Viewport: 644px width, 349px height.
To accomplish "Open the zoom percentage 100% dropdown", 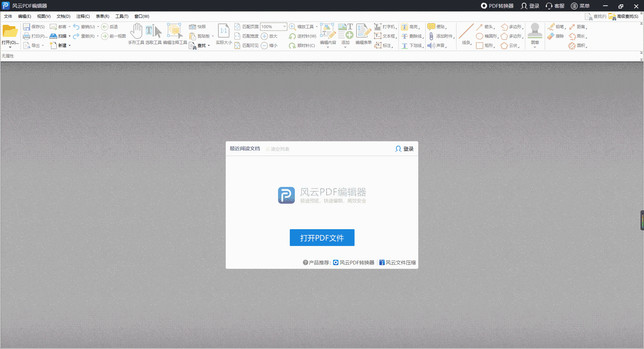I will tap(284, 27).
